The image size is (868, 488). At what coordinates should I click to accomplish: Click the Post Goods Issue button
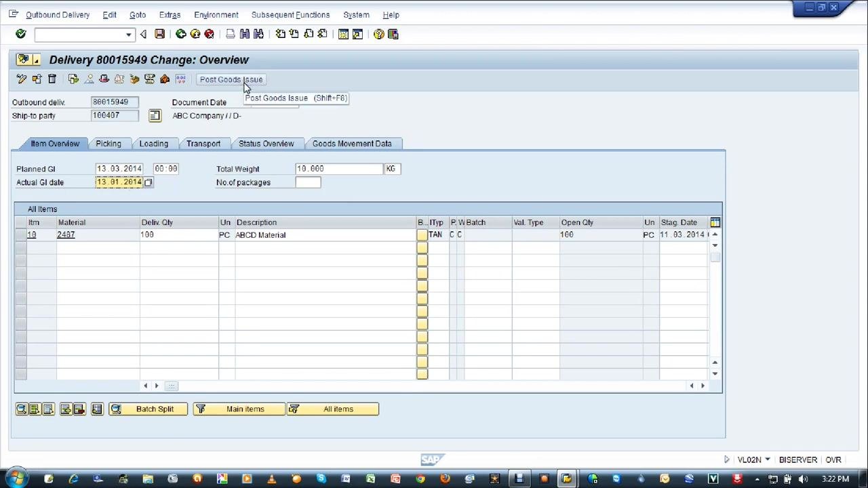[231, 79]
